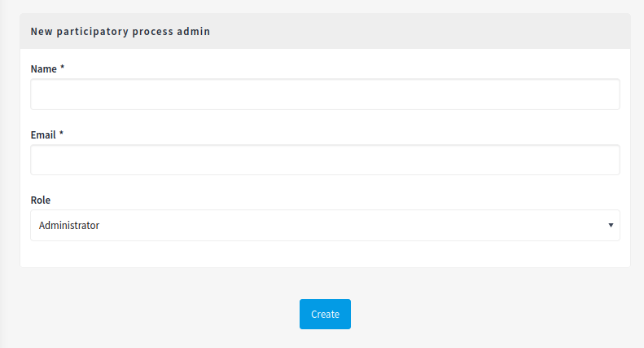644x348 pixels.
Task: Expand the Role combo box options
Action: click(x=325, y=226)
